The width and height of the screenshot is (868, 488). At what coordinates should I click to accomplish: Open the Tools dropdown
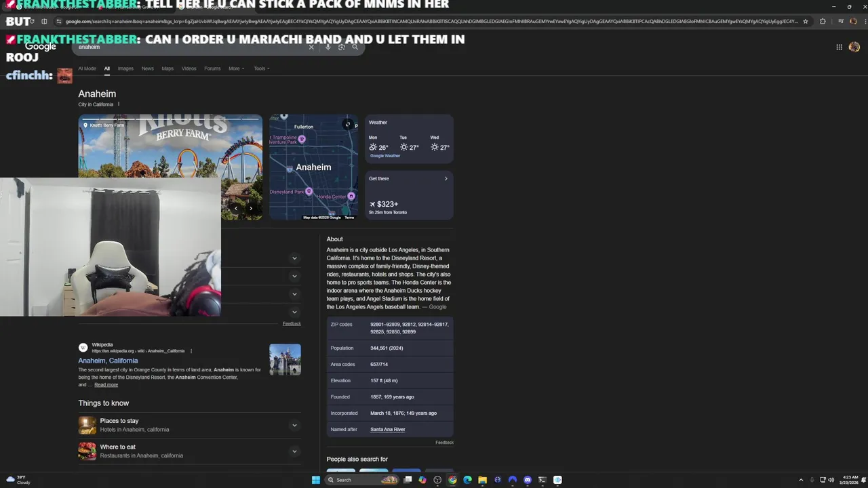pos(261,68)
